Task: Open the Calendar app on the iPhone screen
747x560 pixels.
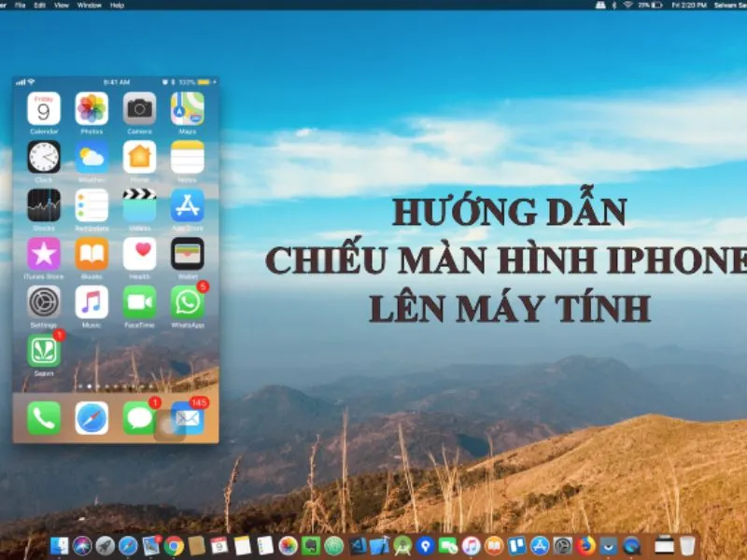Action: [44, 109]
